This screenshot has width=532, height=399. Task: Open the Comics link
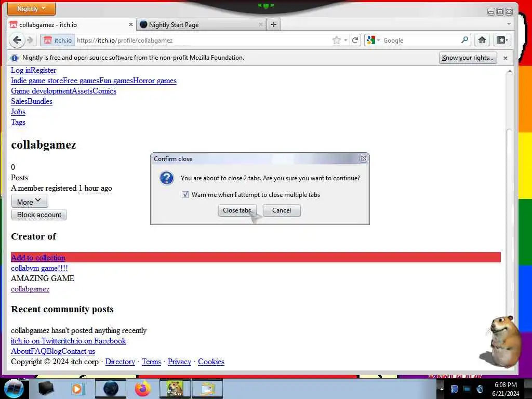pos(104,91)
